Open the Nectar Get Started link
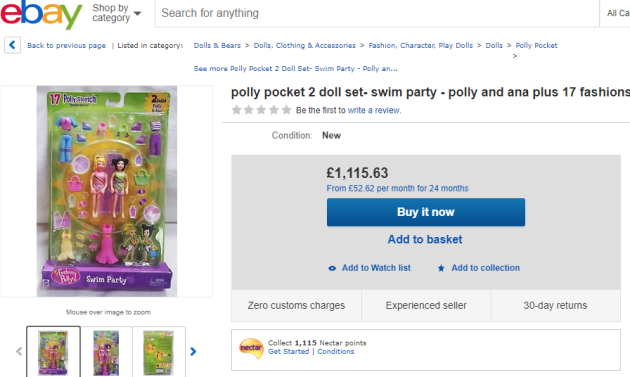This screenshot has height=377, width=630. click(x=288, y=352)
